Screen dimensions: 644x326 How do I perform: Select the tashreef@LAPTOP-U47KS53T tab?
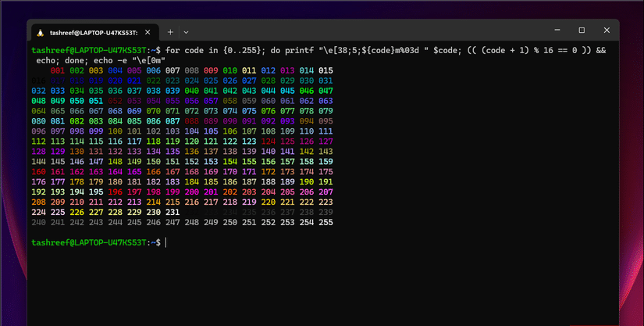[x=95, y=33]
